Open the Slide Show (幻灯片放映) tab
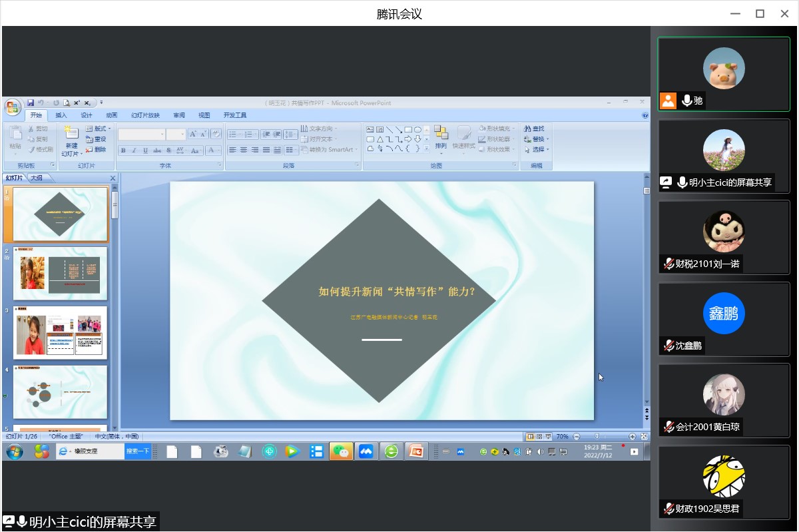 [145, 115]
